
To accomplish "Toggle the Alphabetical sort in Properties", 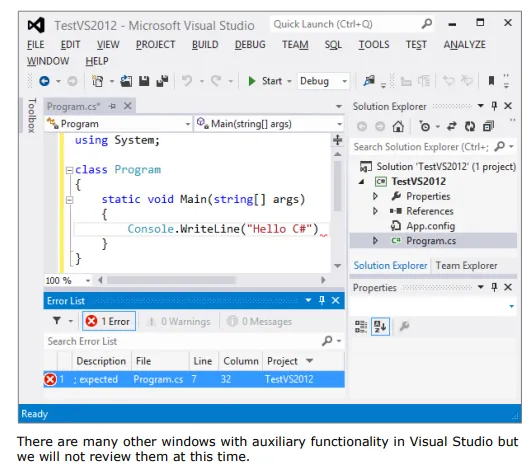I will coord(380,327).
